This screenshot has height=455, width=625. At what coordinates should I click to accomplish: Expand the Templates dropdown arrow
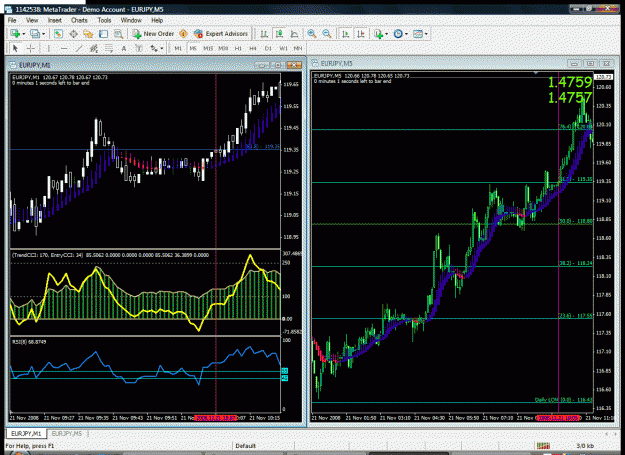coord(426,34)
